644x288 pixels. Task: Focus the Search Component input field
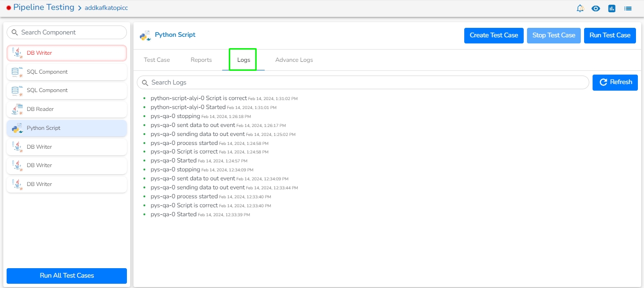pyautogui.click(x=67, y=33)
